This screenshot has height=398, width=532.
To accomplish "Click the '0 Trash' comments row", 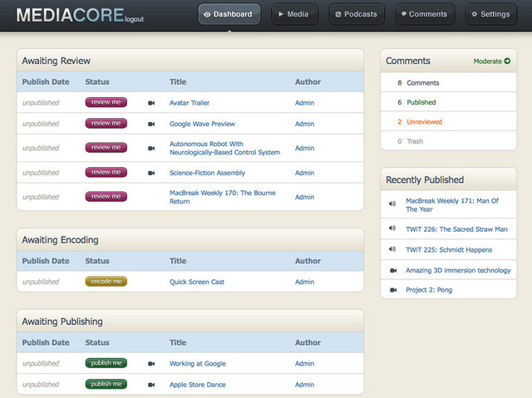I will click(x=449, y=141).
